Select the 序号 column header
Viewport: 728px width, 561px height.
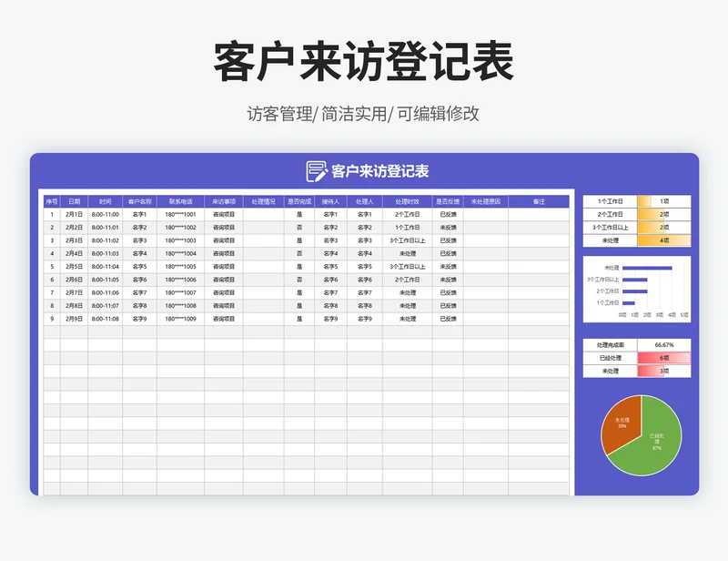point(52,201)
